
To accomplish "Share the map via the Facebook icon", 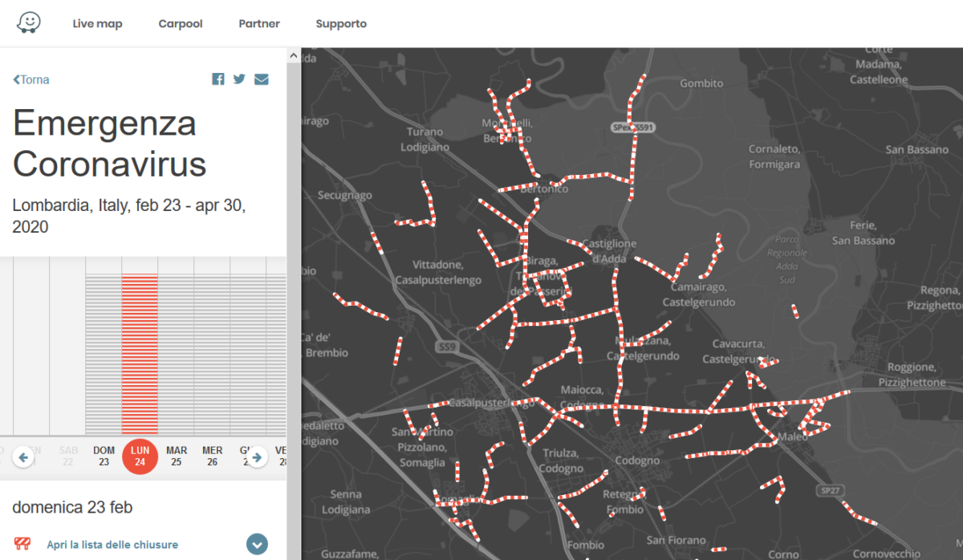I will [217, 79].
